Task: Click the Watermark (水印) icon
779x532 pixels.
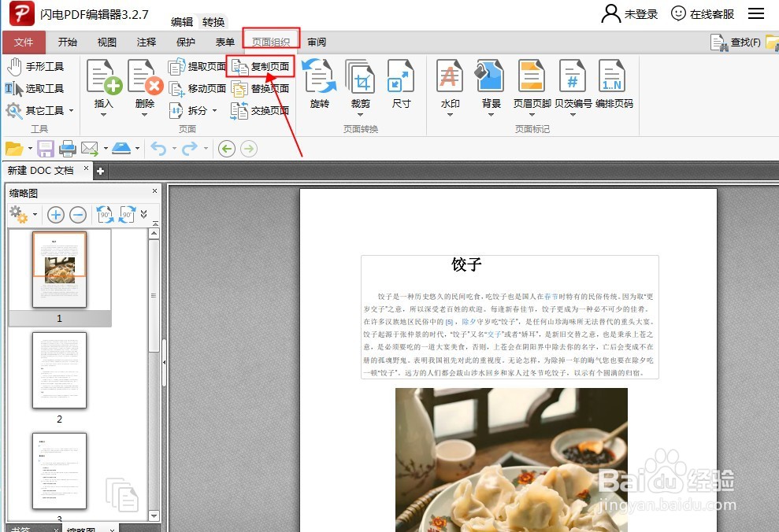Action: 450,76
